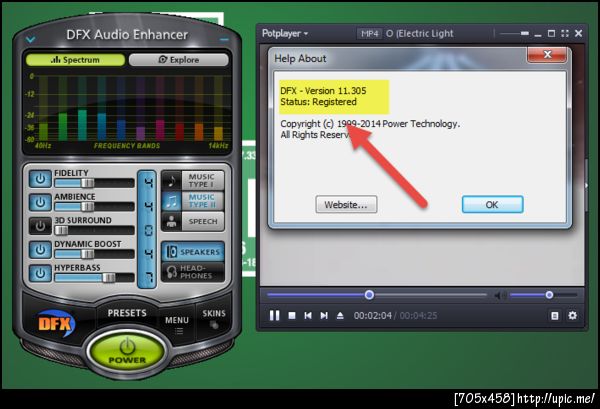The image size is (600, 409).
Task: Click the DFX Version 11.305 text
Action: (x=323, y=91)
